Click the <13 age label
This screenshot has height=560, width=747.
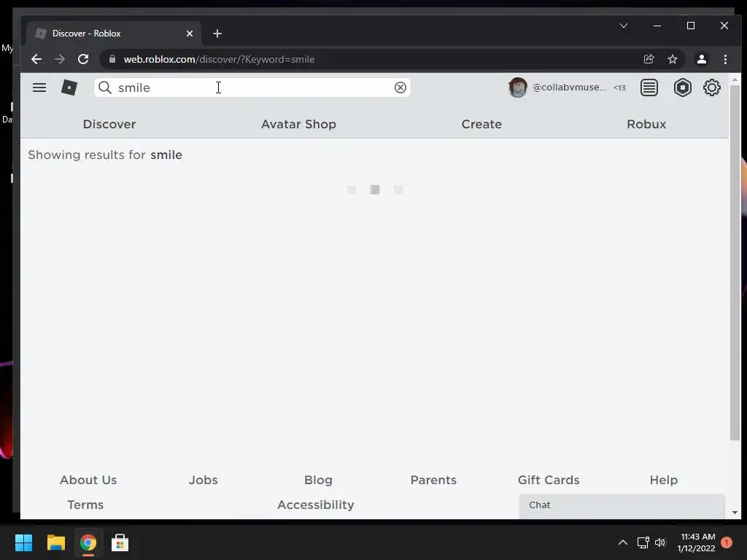tap(619, 87)
